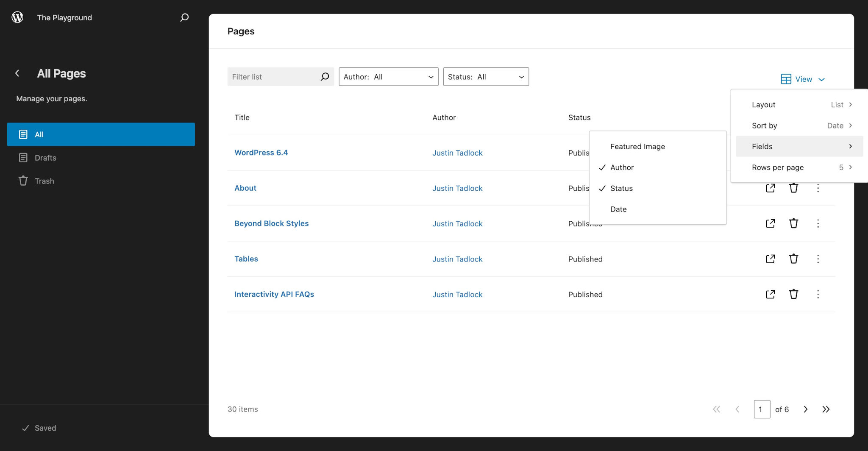Open the Rows per page submenu
Image resolution: width=868 pixels, height=451 pixels.
click(799, 167)
